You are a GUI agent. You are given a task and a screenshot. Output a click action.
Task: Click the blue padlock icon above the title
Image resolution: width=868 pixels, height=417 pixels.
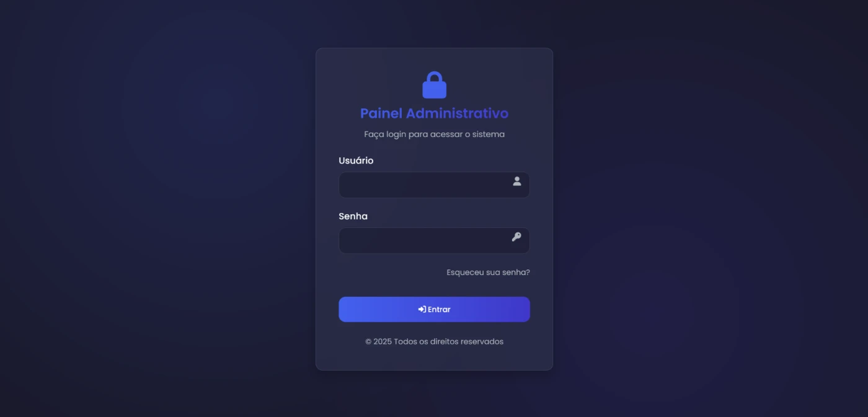click(x=434, y=85)
